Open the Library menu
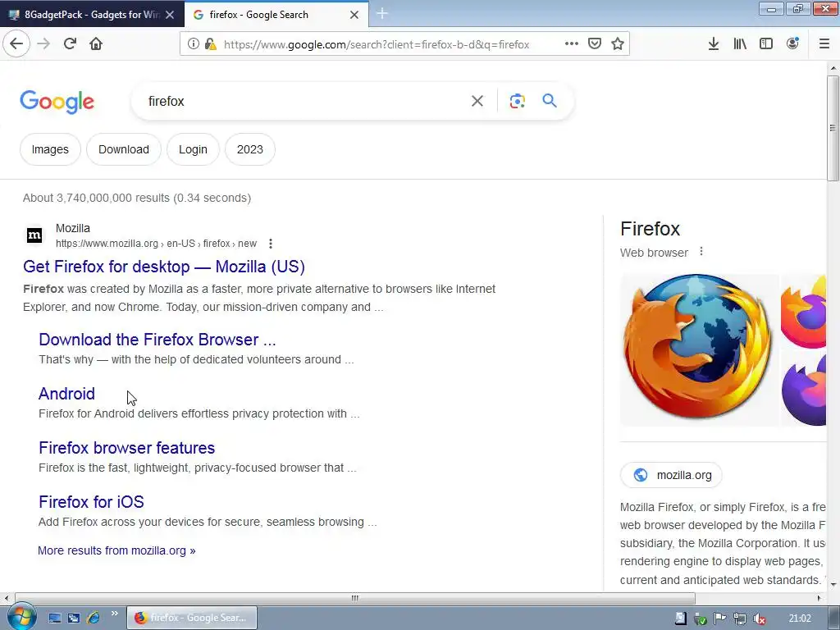 [740, 44]
